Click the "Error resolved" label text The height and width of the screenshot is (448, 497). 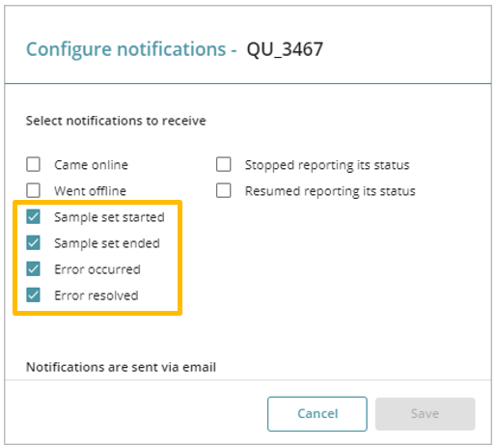pyautogui.click(x=97, y=295)
